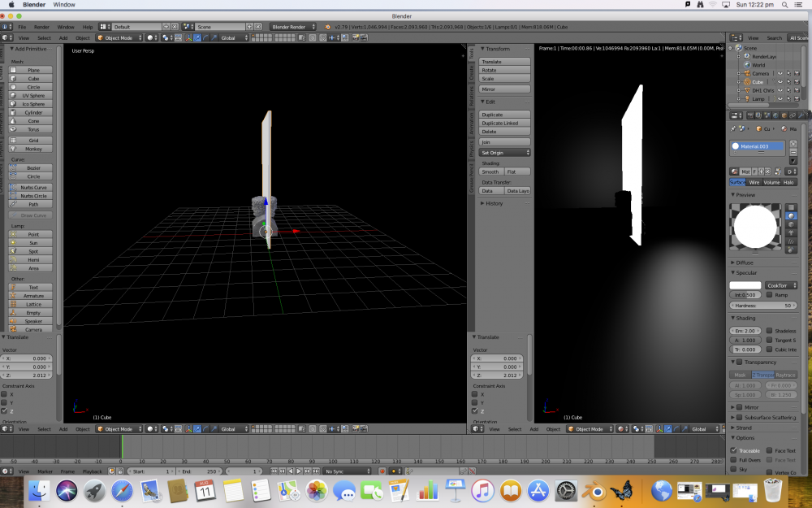Click the white specular color swatch
812x508 pixels.
click(x=746, y=285)
